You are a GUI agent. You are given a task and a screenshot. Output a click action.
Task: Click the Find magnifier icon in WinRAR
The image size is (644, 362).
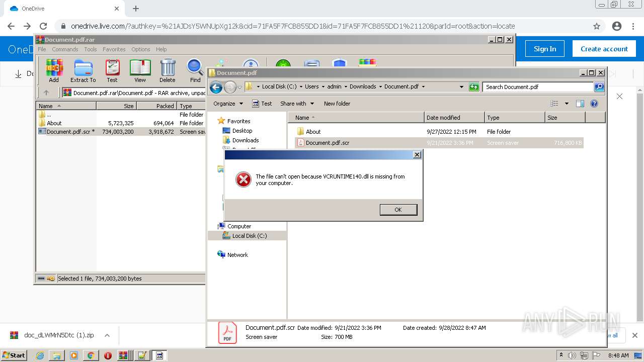pyautogui.click(x=195, y=71)
